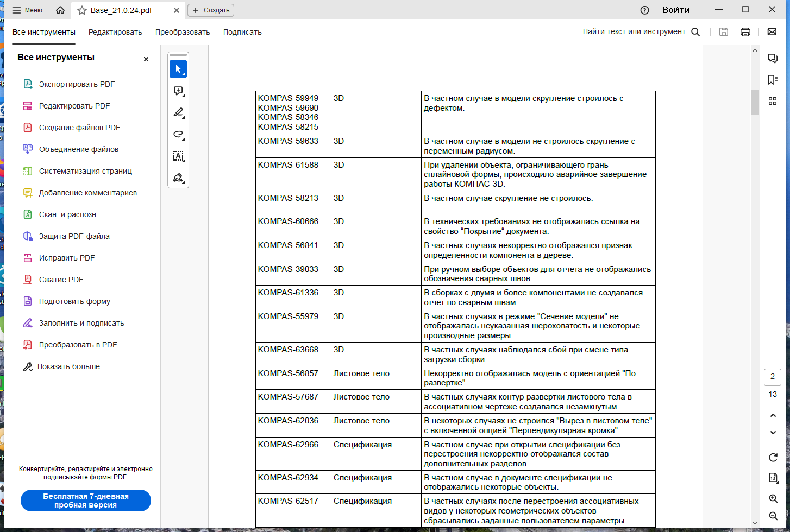Open the sign with pen tool
The image size is (790, 532).
[x=178, y=178]
